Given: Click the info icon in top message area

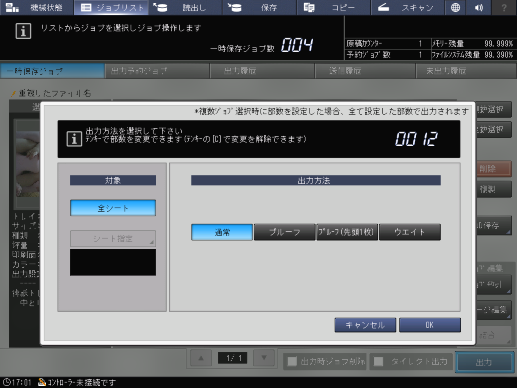Looking at the screenshot, I should [23, 31].
